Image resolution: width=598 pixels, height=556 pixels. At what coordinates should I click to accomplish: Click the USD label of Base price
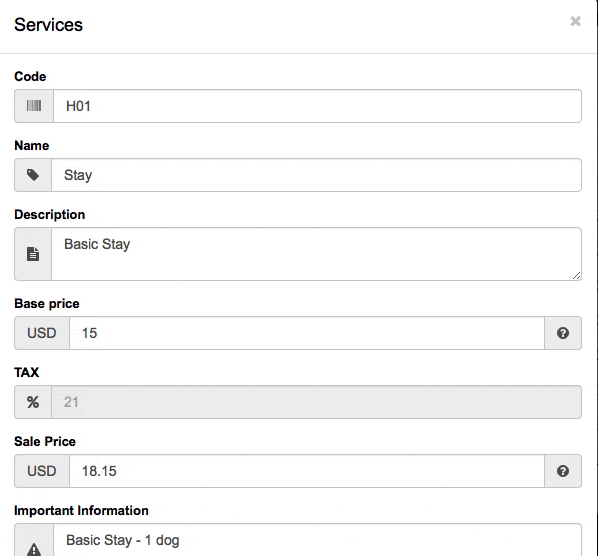[42, 333]
